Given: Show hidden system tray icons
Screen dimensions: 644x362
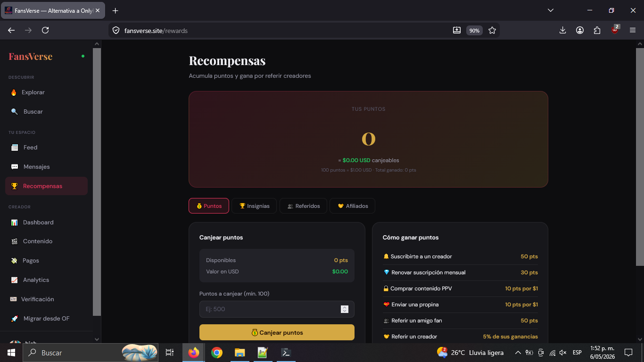Looking at the screenshot, I should click(x=518, y=353).
